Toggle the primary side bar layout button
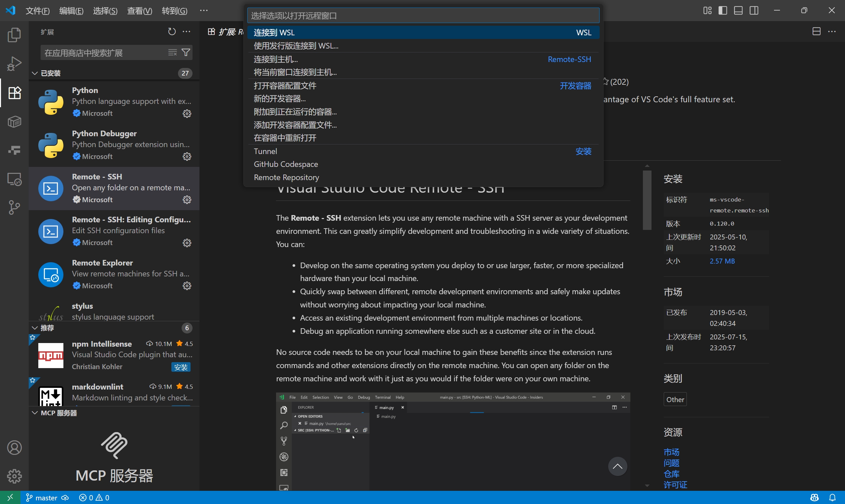Viewport: 845px width, 504px height. click(722, 11)
